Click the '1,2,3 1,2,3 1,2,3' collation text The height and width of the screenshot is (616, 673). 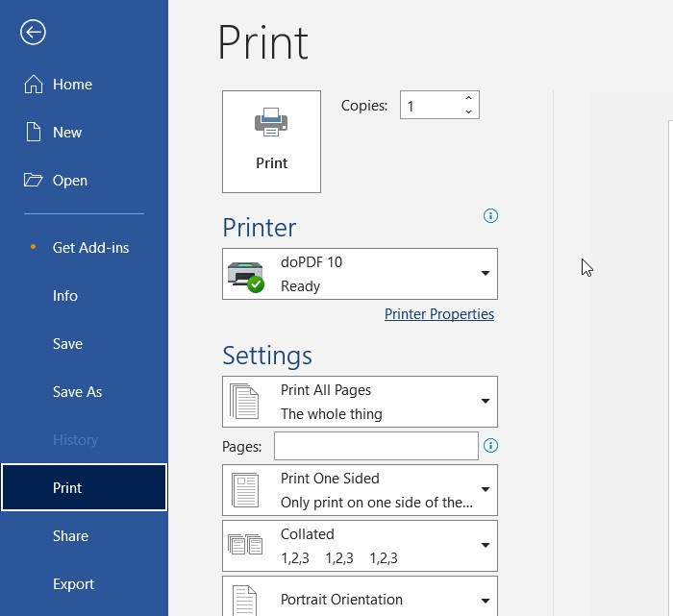click(339, 558)
